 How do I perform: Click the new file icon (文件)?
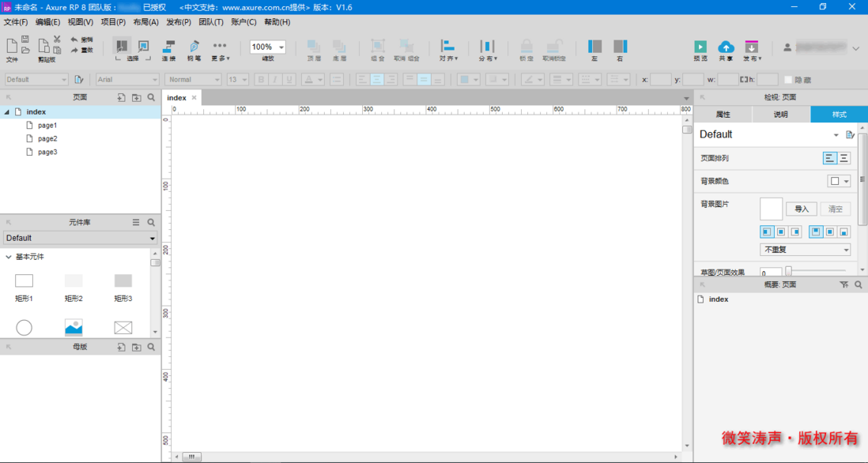point(12,46)
